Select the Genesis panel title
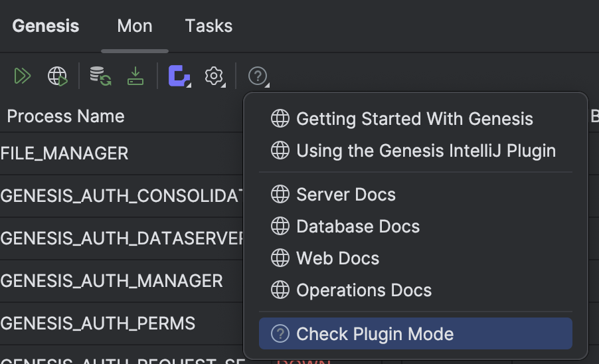The image size is (599, 364). (x=45, y=26)
